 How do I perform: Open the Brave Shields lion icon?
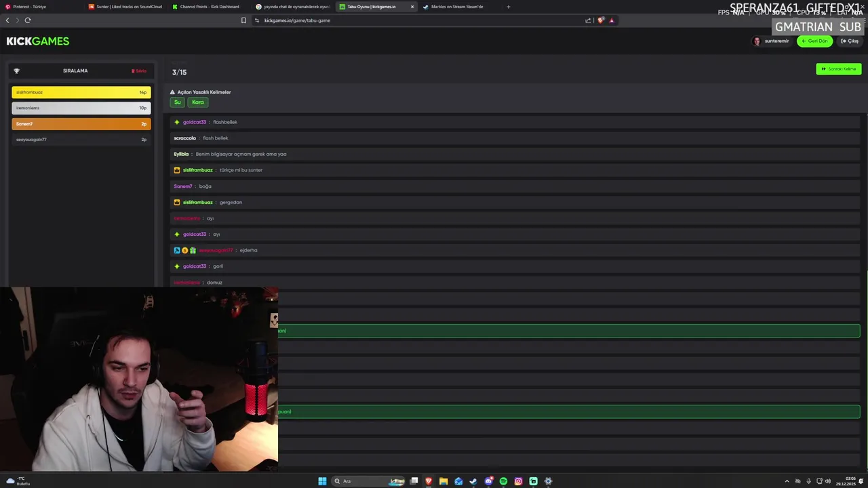[x=601, y=20]
